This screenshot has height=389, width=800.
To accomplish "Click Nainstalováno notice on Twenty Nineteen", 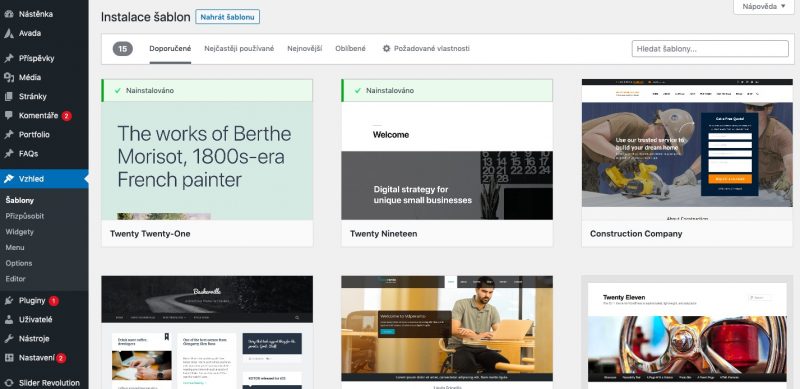I will [447, 90].
